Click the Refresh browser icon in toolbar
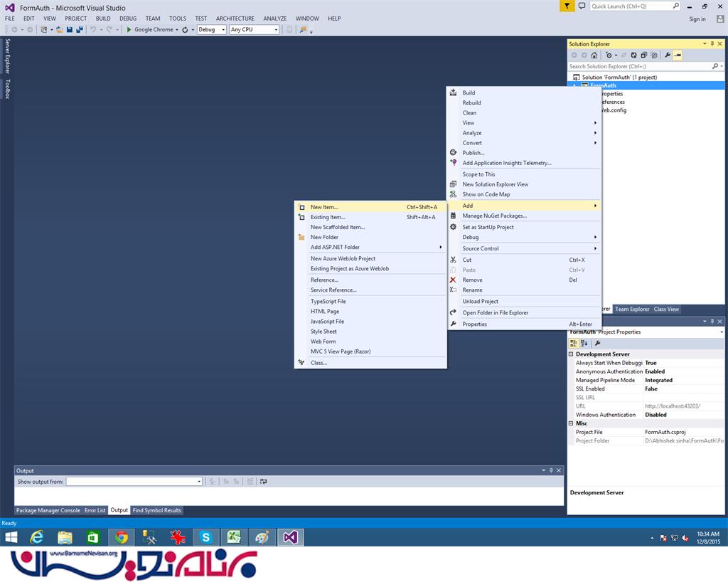 tap(185, 30)
